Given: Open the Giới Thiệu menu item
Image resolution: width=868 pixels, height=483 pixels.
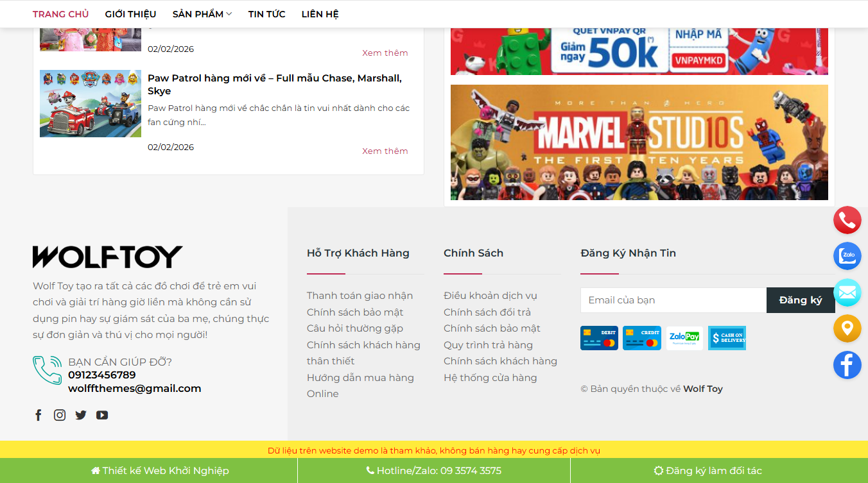Looking at the screenshot, I should (x=131, y=14).
